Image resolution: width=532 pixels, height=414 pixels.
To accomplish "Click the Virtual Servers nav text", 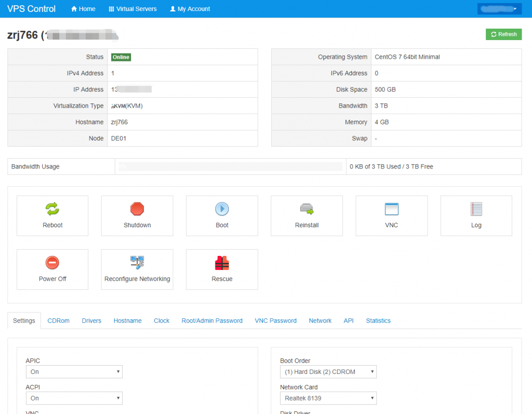I will pyautogui.click(x=137, y=9).
